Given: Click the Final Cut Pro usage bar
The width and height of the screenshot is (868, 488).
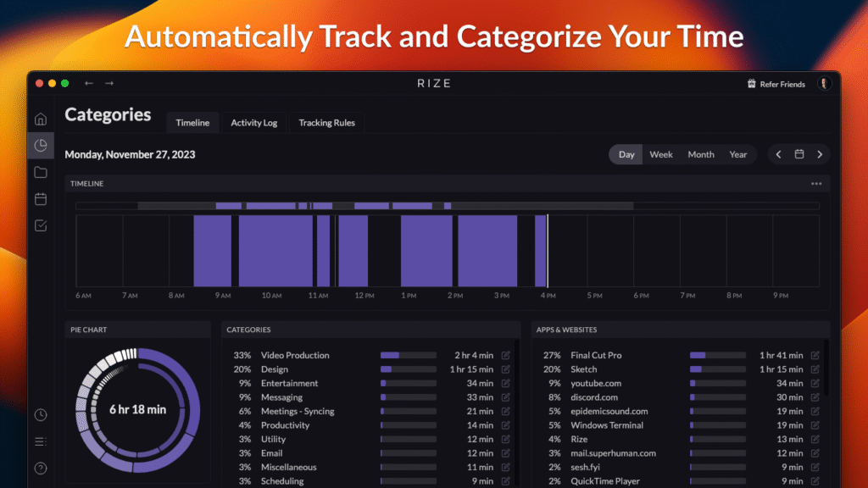Looking at the screenshot, I should point(718,355).
